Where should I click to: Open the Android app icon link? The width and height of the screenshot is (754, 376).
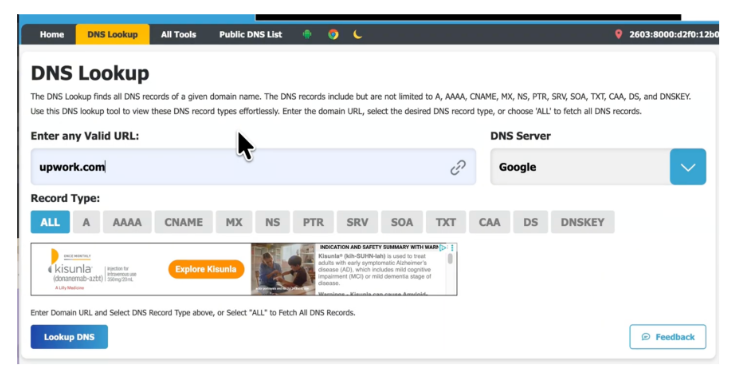click(x=307, y=35)
